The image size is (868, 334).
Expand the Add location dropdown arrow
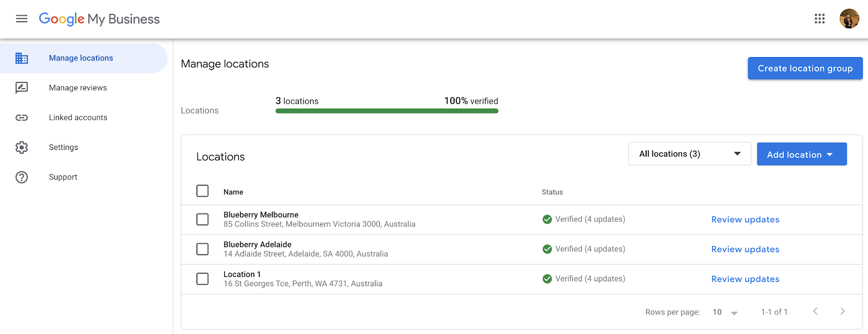pyautogui.click(x=829, y=155)
